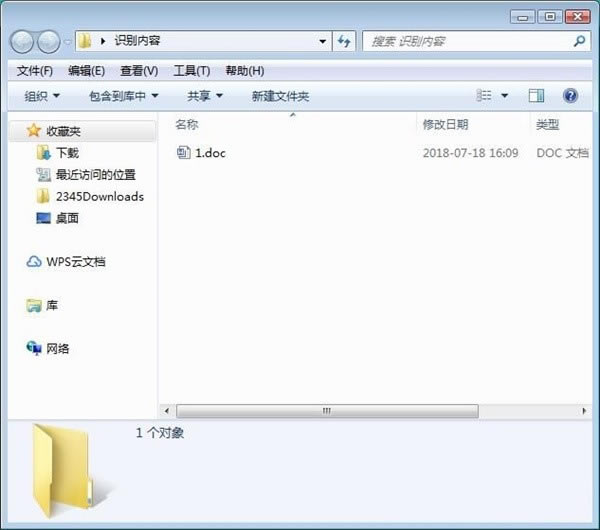Click the magnifier search icon

579,41
